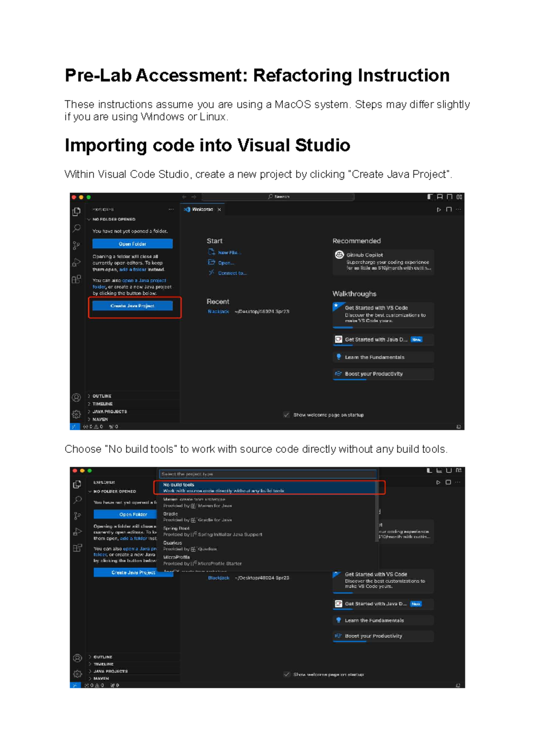Open Source Control icon in upper screenshot
The height and width of the screenshot is (756, 535).
coord(77,245)
